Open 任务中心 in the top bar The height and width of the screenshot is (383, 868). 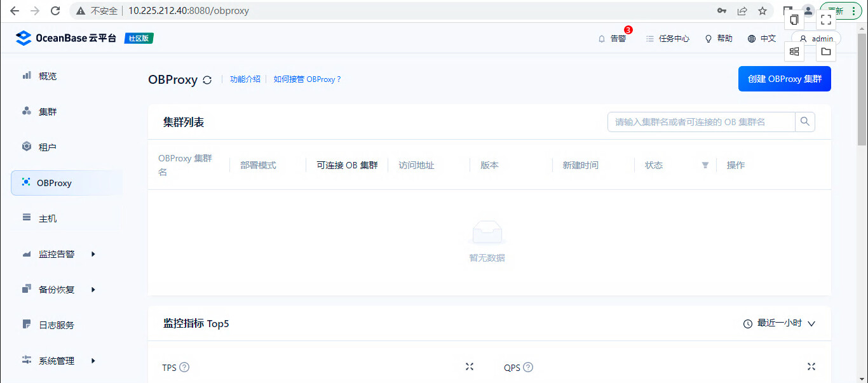[668, 38]
